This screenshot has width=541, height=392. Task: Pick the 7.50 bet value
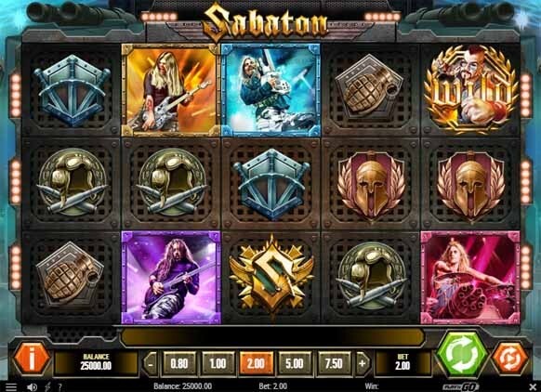334,363
